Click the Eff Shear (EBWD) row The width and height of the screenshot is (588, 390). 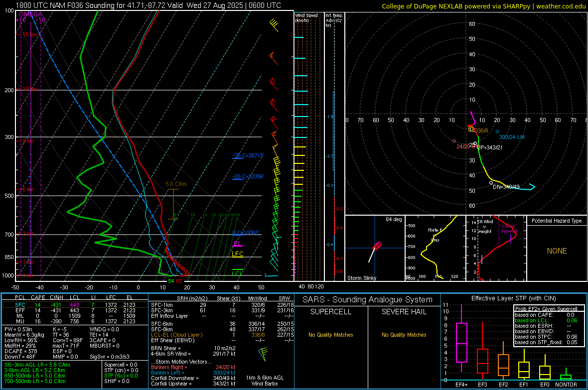coord(222,341)
